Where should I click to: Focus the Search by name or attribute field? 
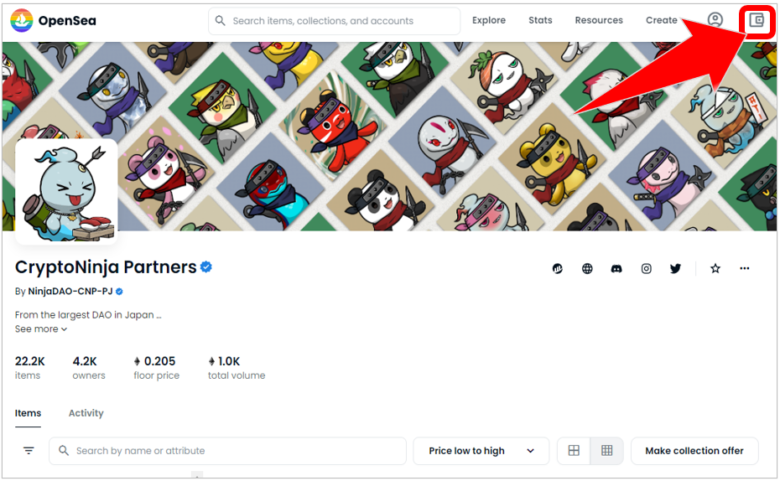pyautogui.click(x=228, y=451)
